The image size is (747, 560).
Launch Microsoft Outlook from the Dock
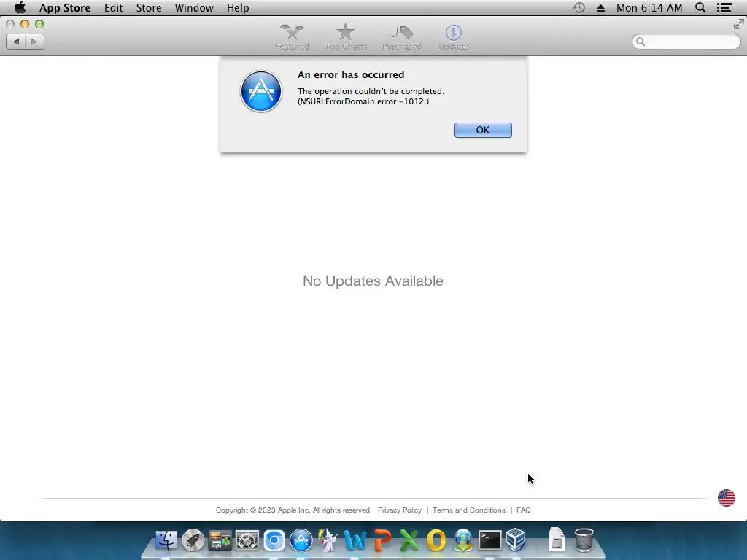click(436, 540)
